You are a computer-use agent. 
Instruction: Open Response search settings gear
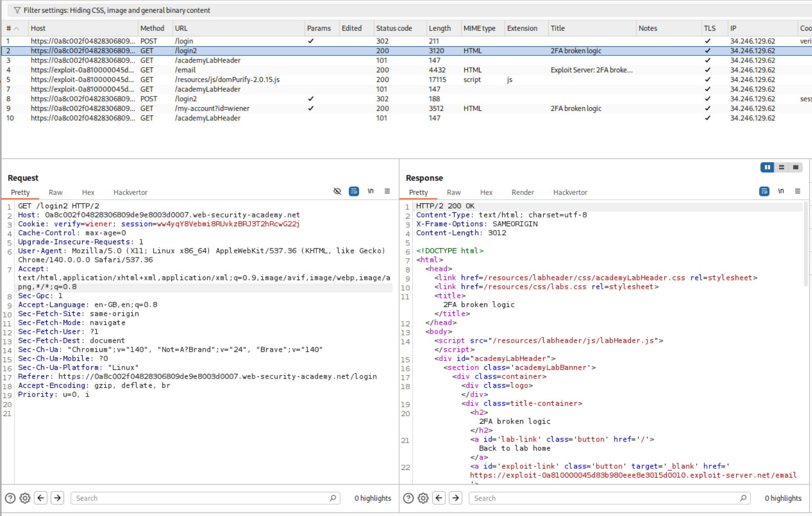click(x=423, y=498)
